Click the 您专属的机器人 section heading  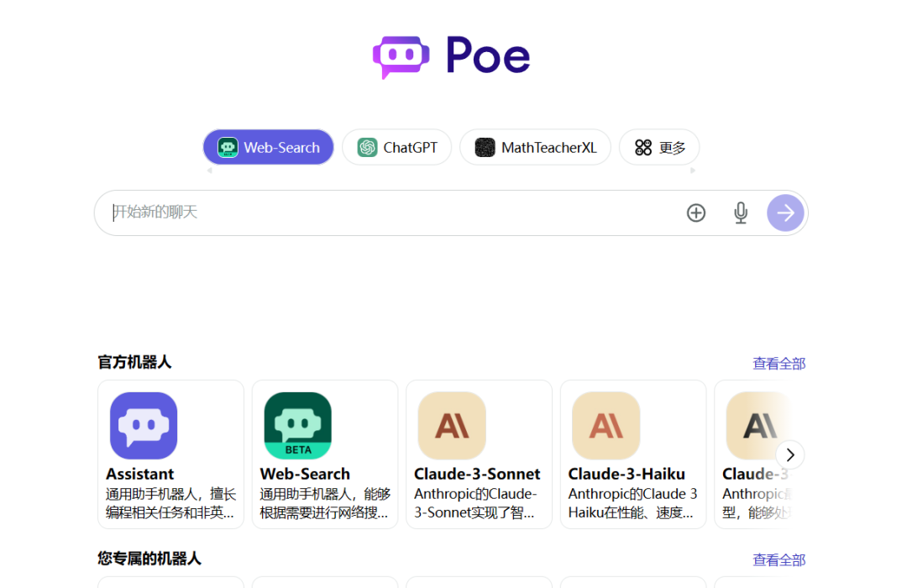click(149, 559)
